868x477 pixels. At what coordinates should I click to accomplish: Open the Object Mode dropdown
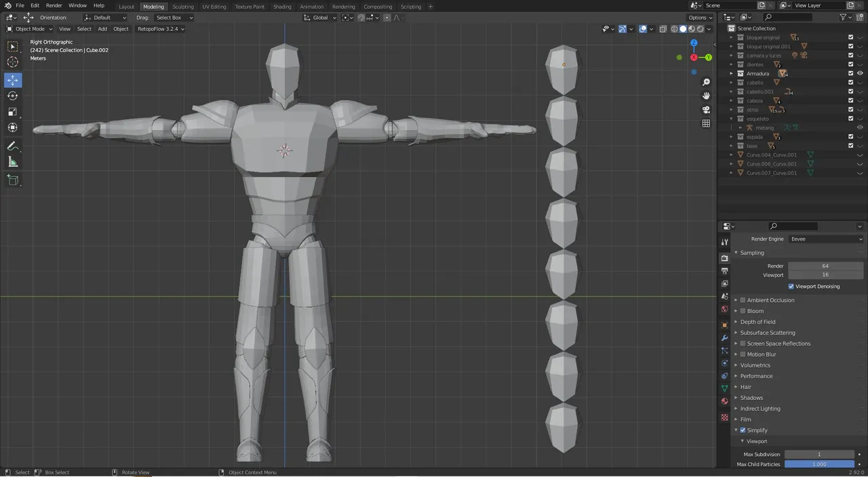[28, 29]
